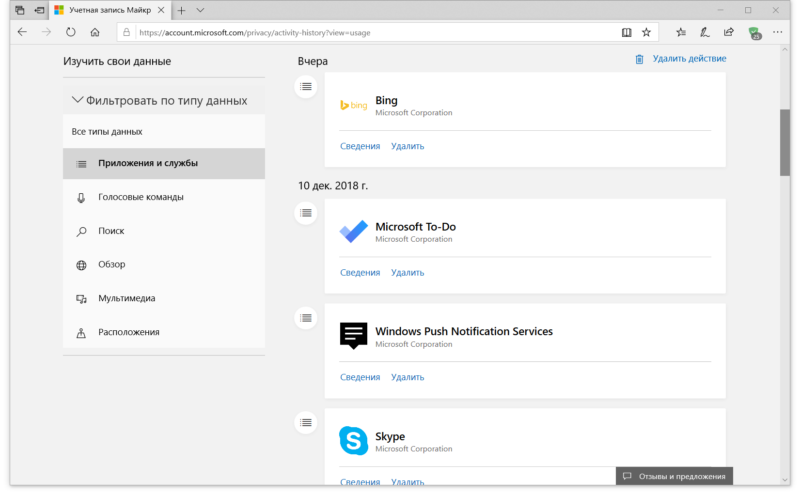The width and height of the screenshot is (800, 495).
Task: Click the add notes pen icon
Action: (705, 32)
